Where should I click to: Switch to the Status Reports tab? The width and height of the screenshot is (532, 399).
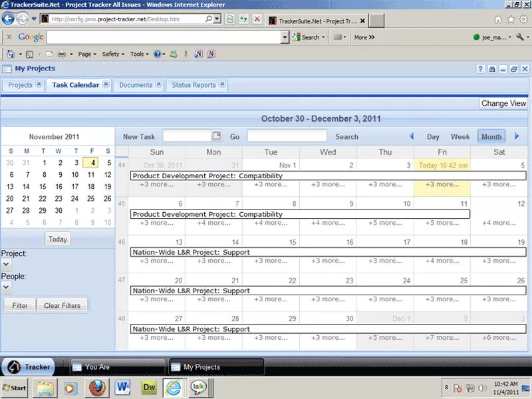pyautogui.click(x=194, y=85)
